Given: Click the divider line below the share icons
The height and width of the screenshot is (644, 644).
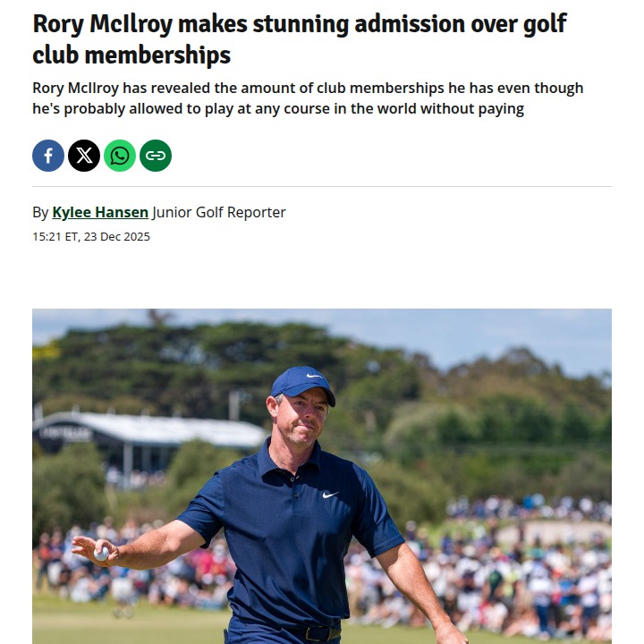Looking at the screenshot, I should 322,186.
